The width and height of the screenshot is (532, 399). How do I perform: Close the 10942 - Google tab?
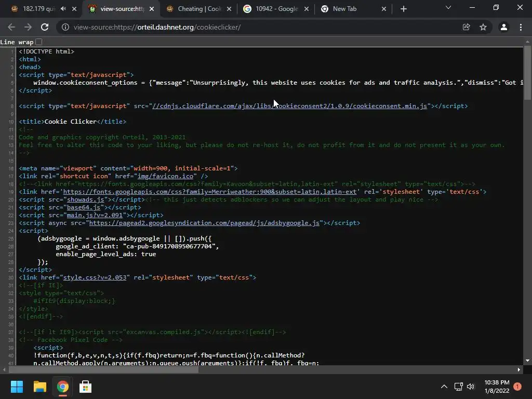(307, 9)
